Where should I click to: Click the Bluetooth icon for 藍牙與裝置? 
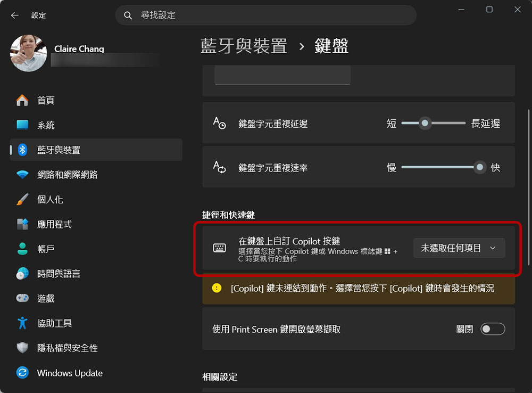pyautogui.click(x=22, y=150)
